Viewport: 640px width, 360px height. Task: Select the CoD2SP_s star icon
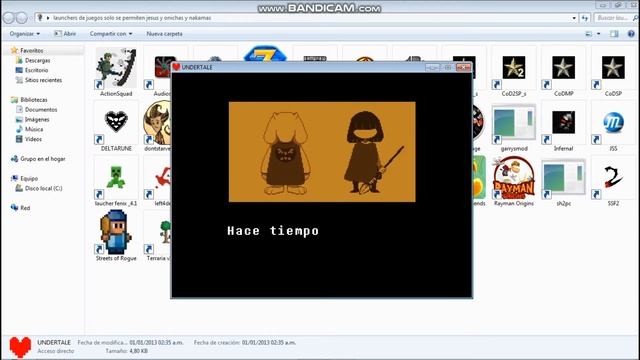click(x=514, y=68)
